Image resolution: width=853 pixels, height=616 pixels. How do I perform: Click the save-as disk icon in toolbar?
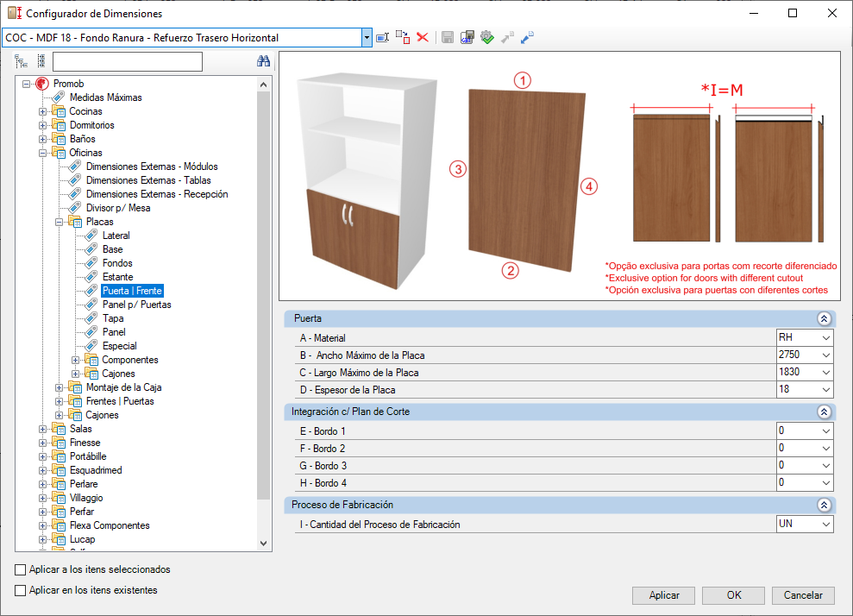(x=467, y=38)
